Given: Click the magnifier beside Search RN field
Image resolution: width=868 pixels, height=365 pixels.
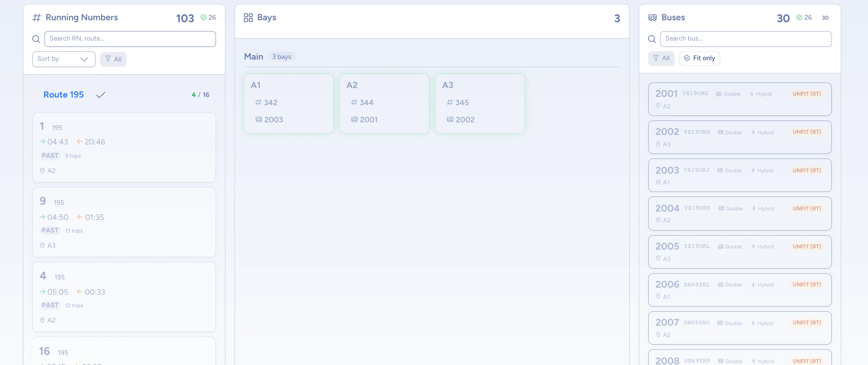Looking at the screenshot, I should (36, 39).
